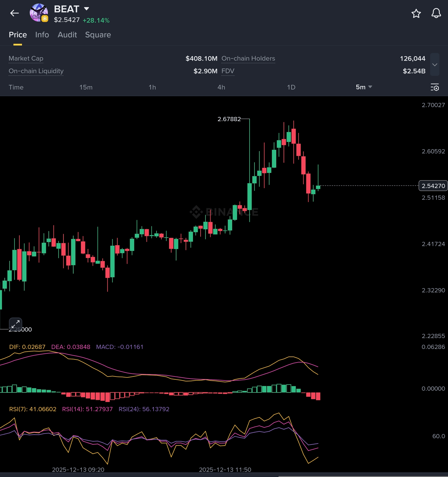The height and width of the screenshot is (477, 448).
Task: Expand chart to fullscreen
Action: pos(16,324)
